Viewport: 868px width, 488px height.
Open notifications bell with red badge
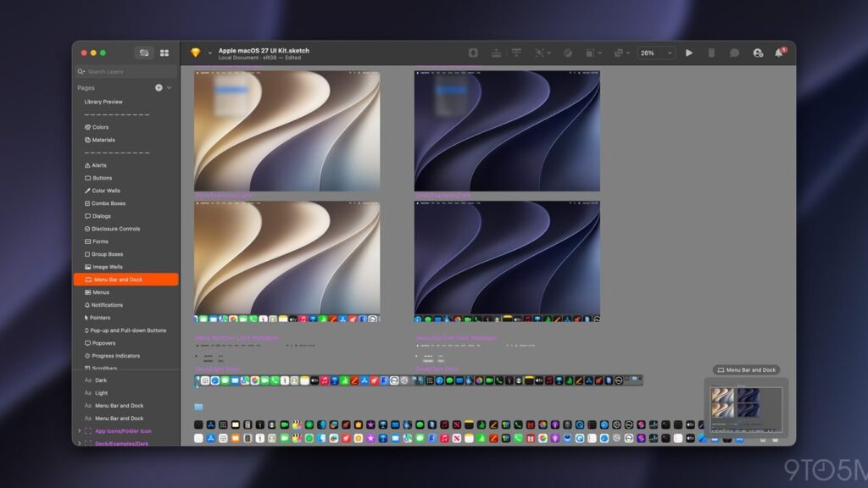(780, 53)
